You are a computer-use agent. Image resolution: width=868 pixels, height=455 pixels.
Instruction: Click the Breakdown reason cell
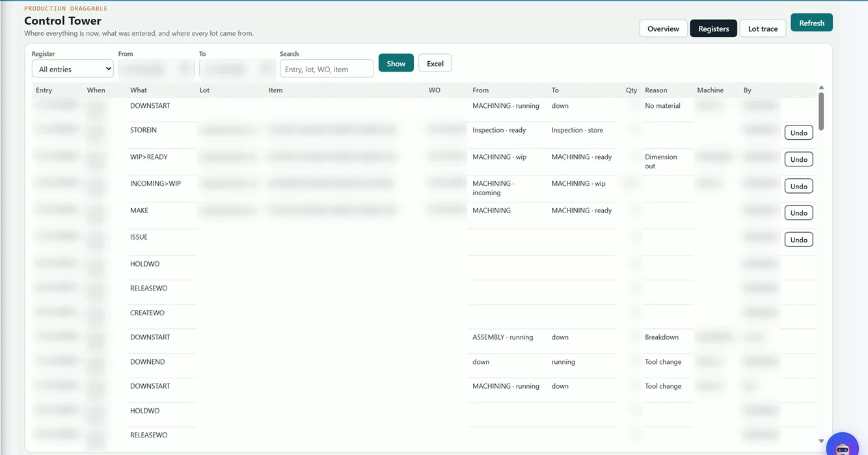662,337
